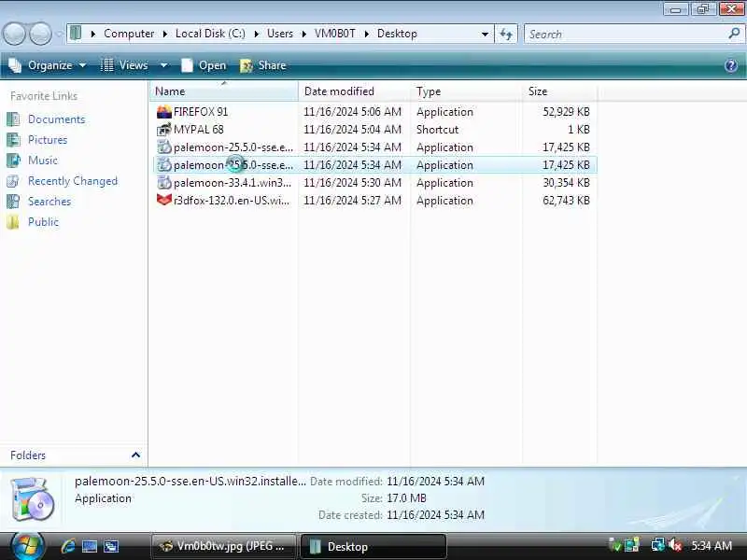747x560 pixels.
Task: Click the 11/16/2024 5:30 AM date cell
Action: (x=352, y=183)
